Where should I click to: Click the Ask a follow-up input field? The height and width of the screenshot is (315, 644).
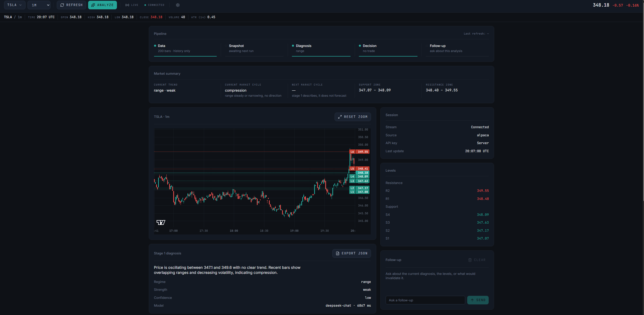pos(425,300)
